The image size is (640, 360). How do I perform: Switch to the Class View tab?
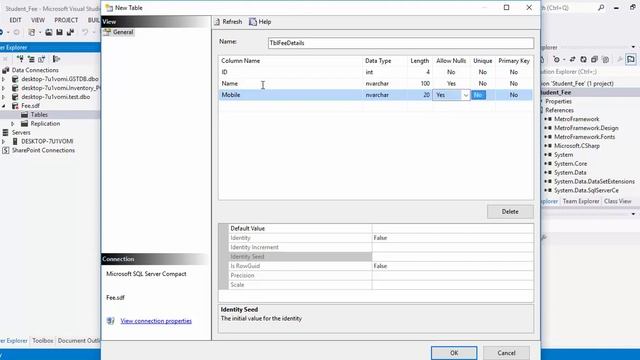(618, 201)
